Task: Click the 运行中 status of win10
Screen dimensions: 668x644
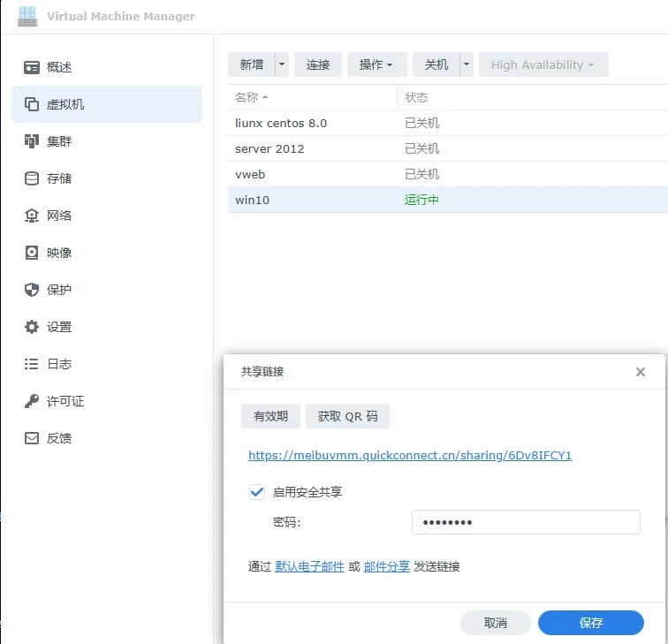Action: tap(421, 200)
